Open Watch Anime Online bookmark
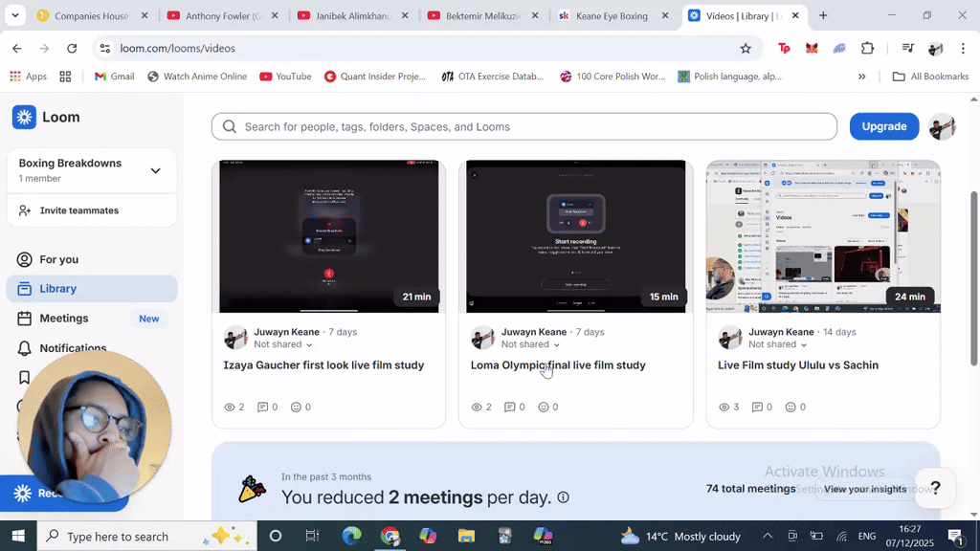 pos(197,77)
